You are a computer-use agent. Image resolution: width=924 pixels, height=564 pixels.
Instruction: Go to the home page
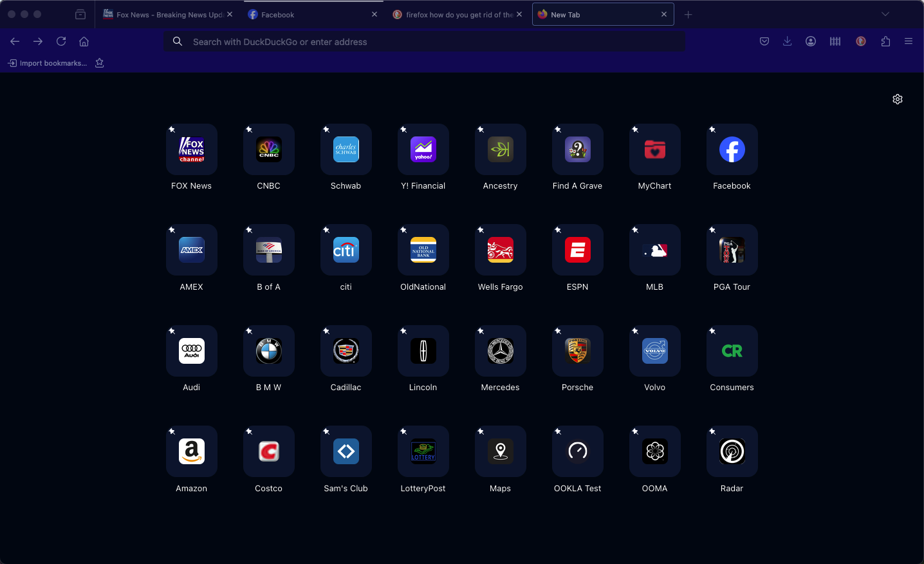click(x=84, y=41)
